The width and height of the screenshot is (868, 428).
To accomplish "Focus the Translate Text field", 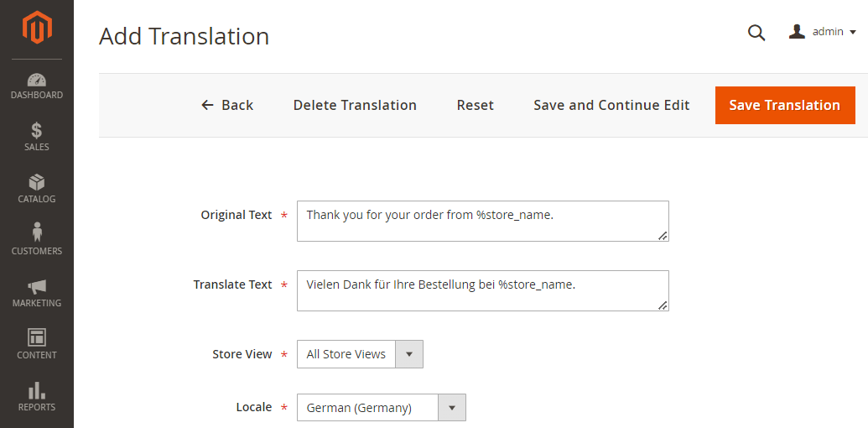I will (483, 290).
